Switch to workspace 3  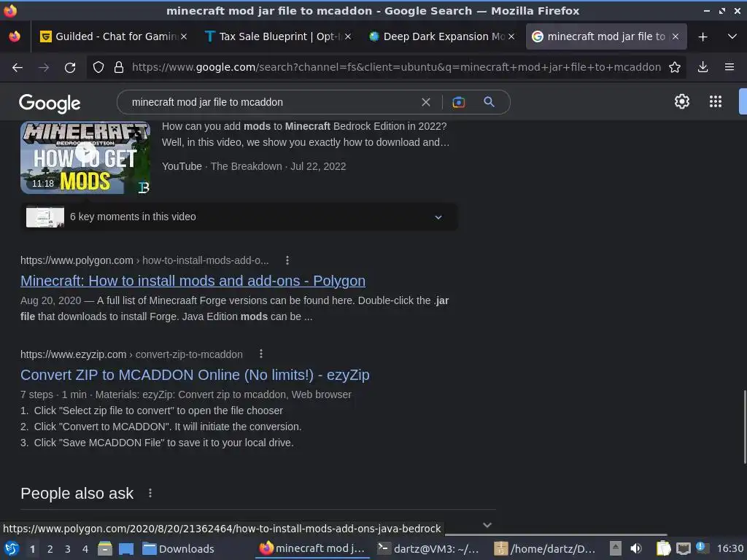tap(68, 549)
